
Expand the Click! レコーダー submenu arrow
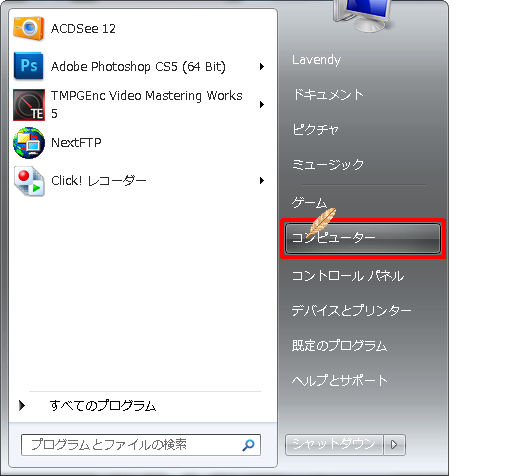262,181
